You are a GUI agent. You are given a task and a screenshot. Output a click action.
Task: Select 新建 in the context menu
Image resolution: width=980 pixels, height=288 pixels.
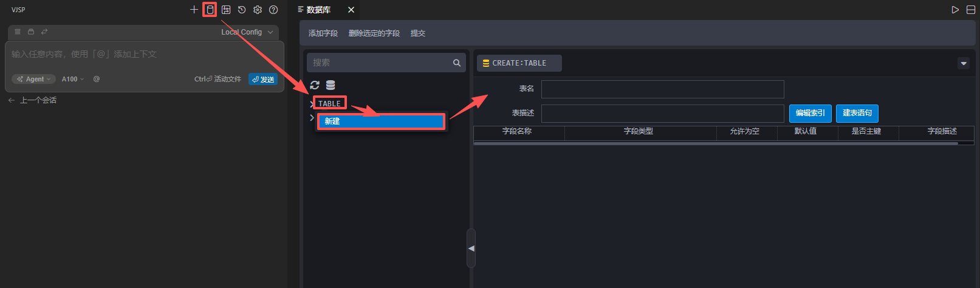click(x=381, y=122)
